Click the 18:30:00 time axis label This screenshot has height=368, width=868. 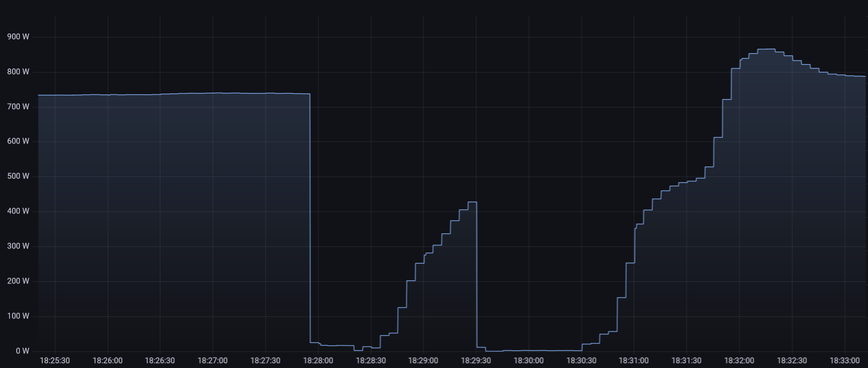pyautogui.click(x=529, y=361)
